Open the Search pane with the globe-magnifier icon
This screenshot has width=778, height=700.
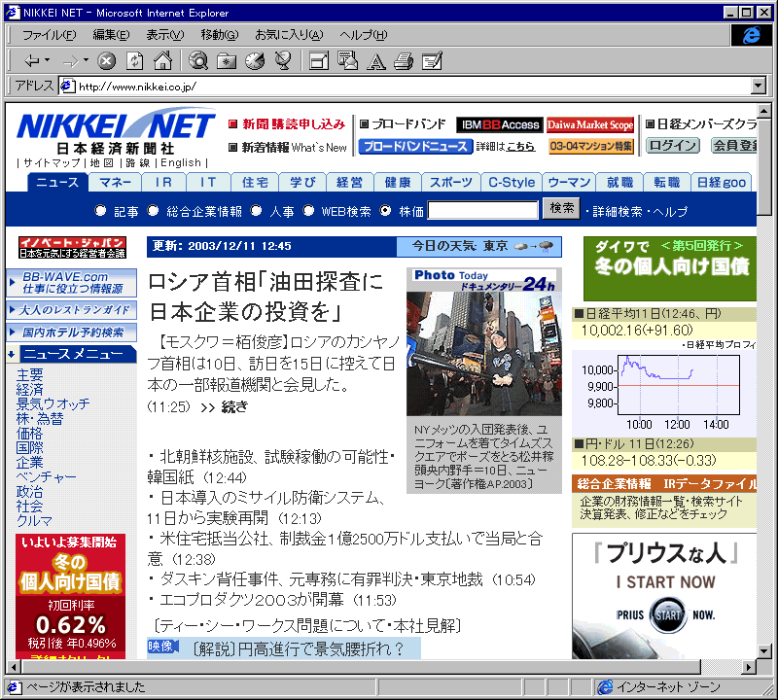click(198, 60)
